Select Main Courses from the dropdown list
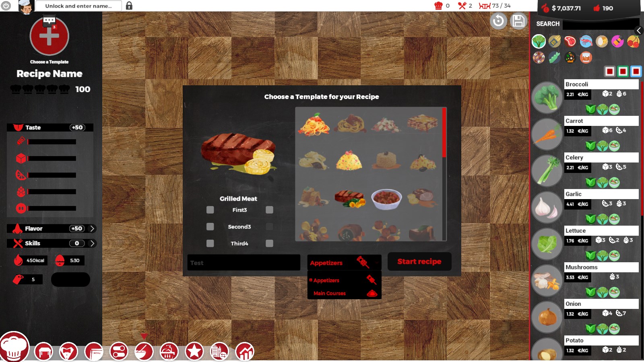This screenshot has height=362, width=644. coord(330,293)
